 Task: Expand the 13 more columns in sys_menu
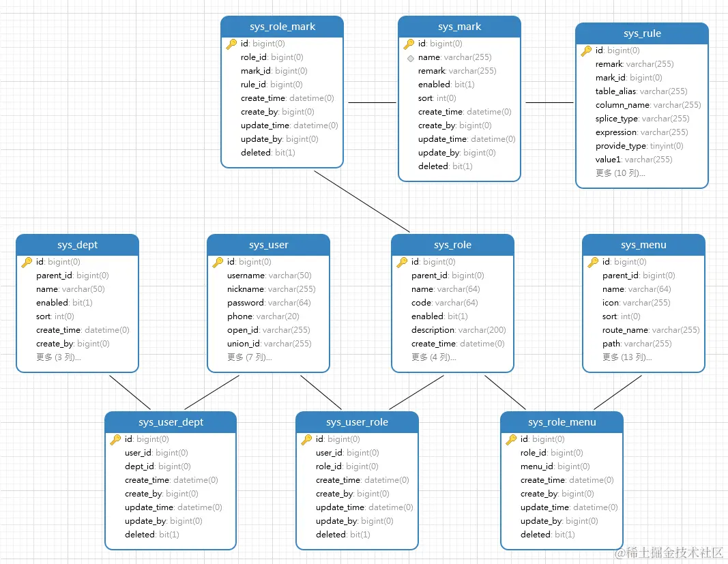(x=627, y=357)
